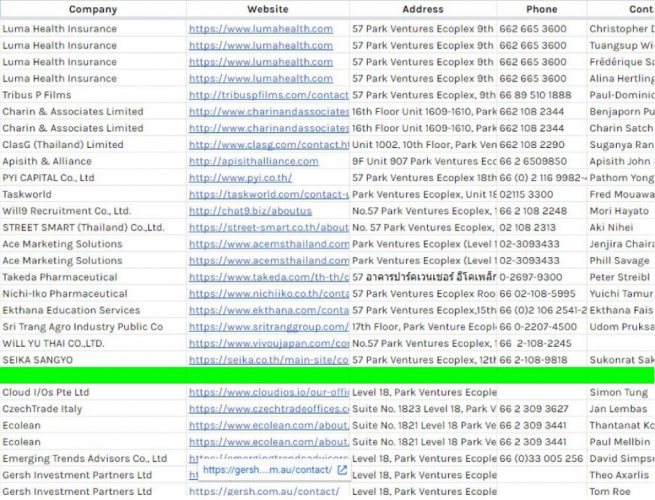The width and height of the screenshot is (655, 500).
Task: Select phone number 66 2 108 2248
Action: (x=542, y=211)
